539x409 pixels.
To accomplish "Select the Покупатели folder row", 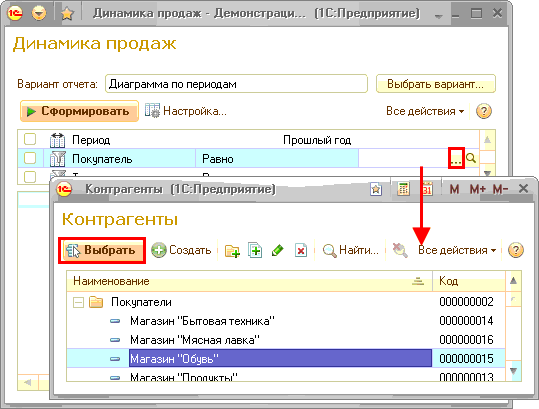I will click(286, 302).
